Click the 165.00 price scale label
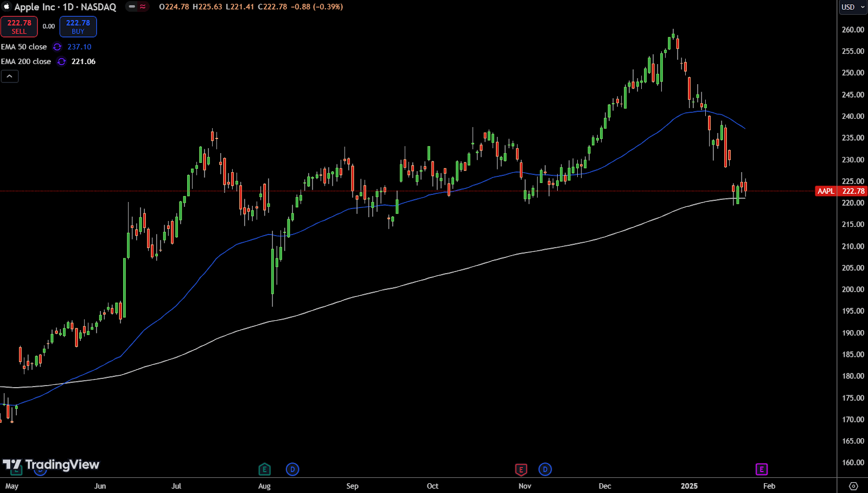Image resolution: width=868 pixels, height=493 pixels. (853, 441)
